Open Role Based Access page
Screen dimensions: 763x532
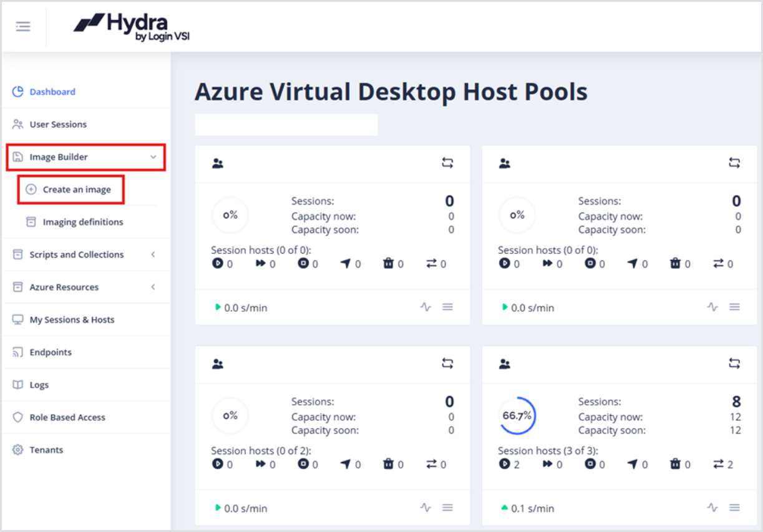[x=67, y=417]
